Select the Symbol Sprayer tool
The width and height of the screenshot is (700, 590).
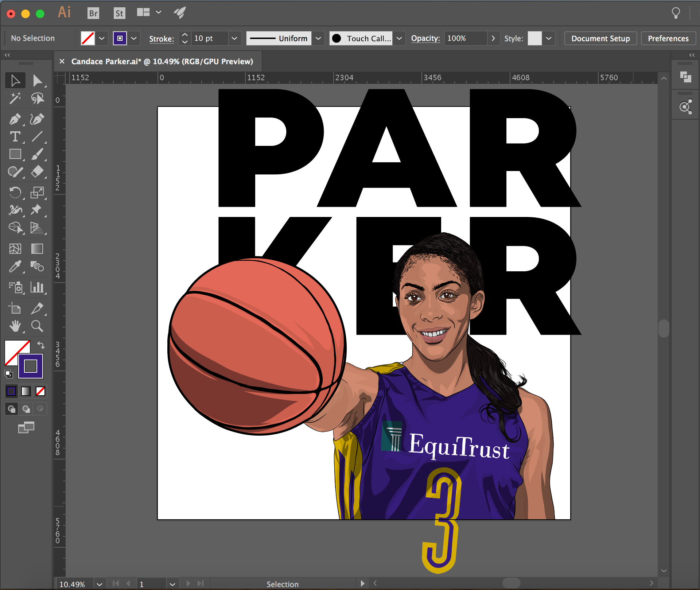[15, 287]
